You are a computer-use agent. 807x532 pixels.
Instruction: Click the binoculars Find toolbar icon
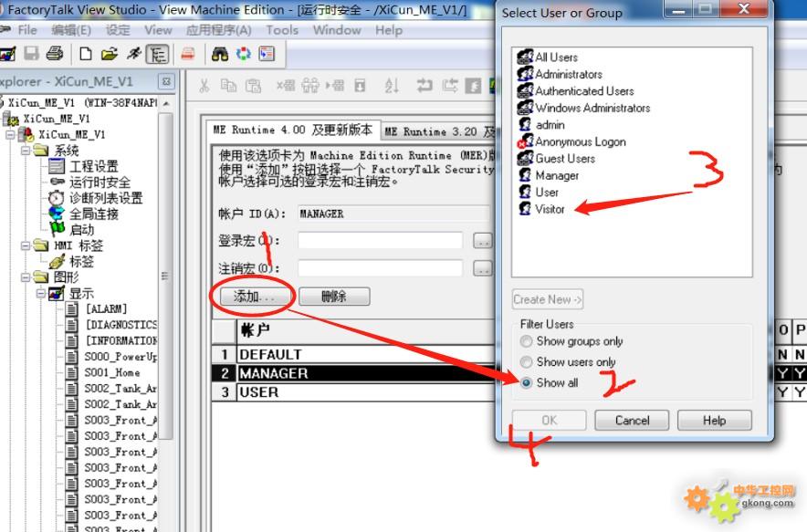click(x=220, y=54)
